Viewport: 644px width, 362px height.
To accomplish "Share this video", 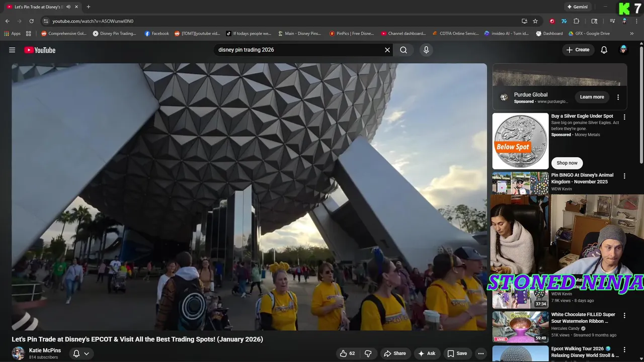I will click(394, 353).
